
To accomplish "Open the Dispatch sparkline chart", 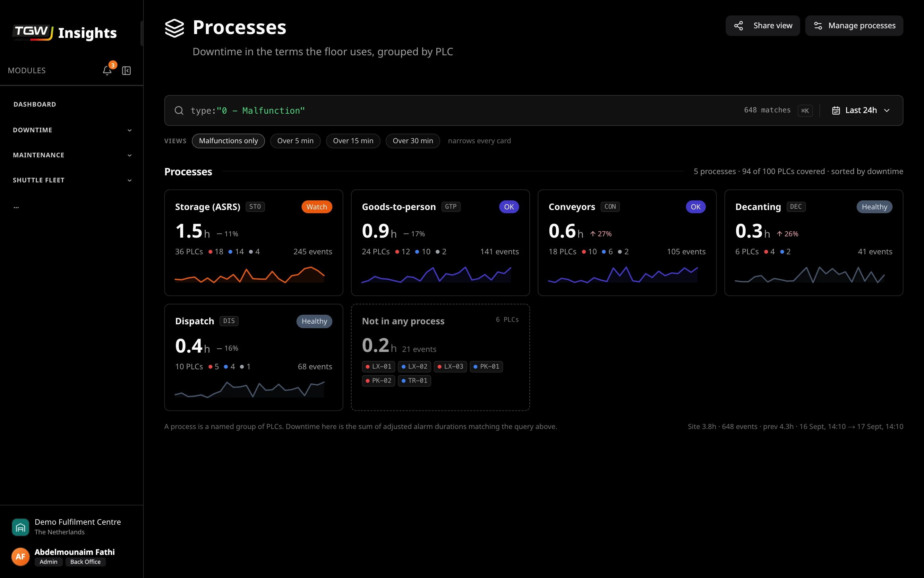I will [x=249, y=389].
